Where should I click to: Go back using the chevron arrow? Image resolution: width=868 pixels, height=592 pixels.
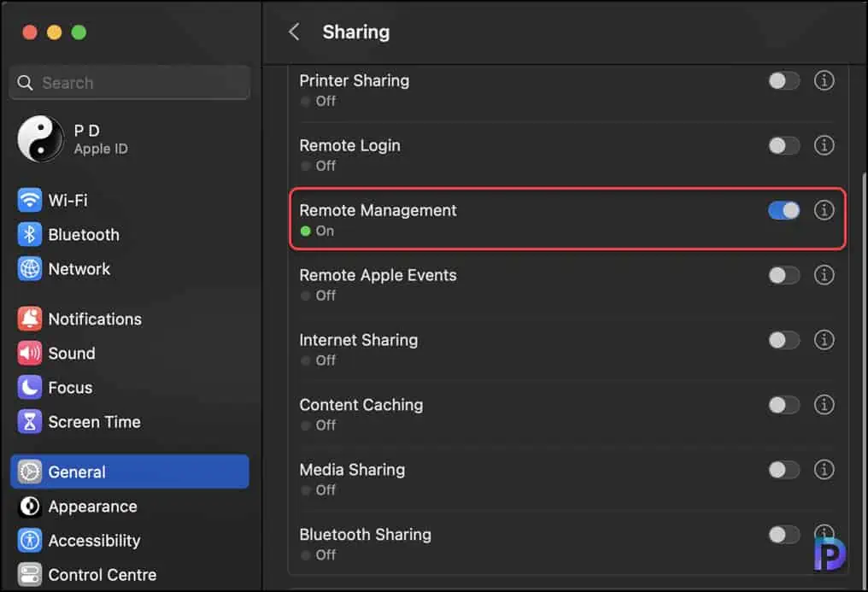click(294, 32)
